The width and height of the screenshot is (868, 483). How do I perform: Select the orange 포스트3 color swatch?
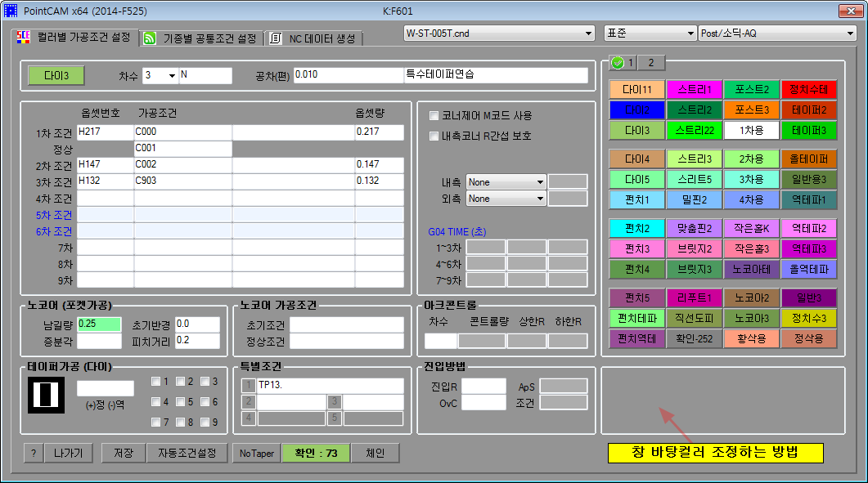[x=751, y=110]
